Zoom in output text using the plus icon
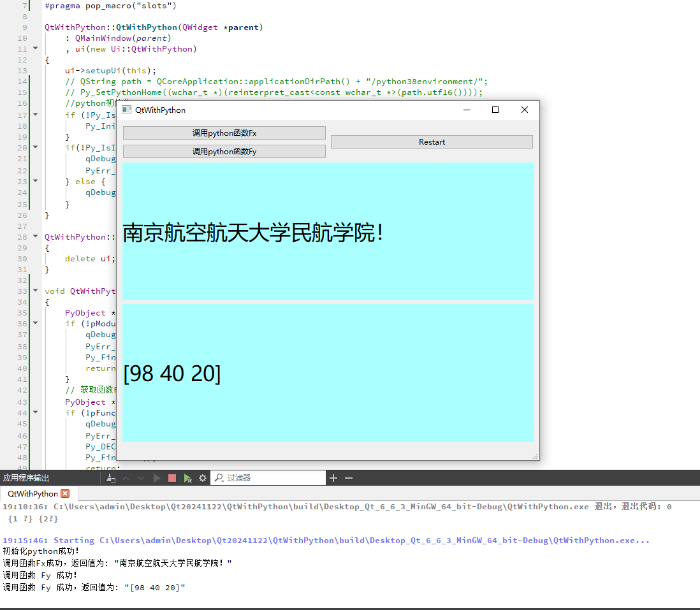The image size is (700, 610). 332,477
